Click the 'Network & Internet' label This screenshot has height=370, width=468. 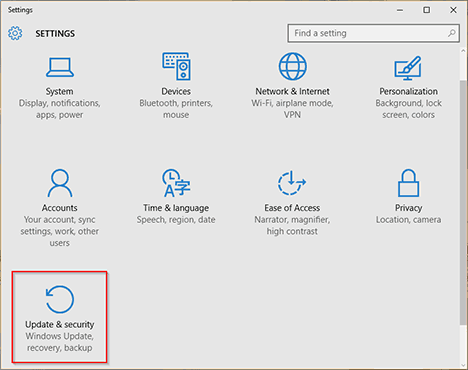pyautogui.click(x=292, y=91)
